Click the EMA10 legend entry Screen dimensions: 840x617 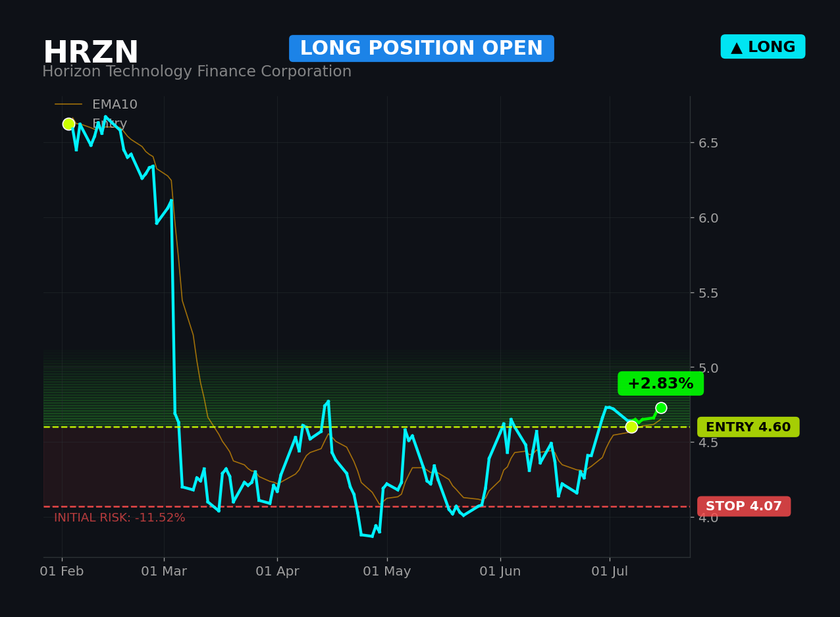coord(96,105)
